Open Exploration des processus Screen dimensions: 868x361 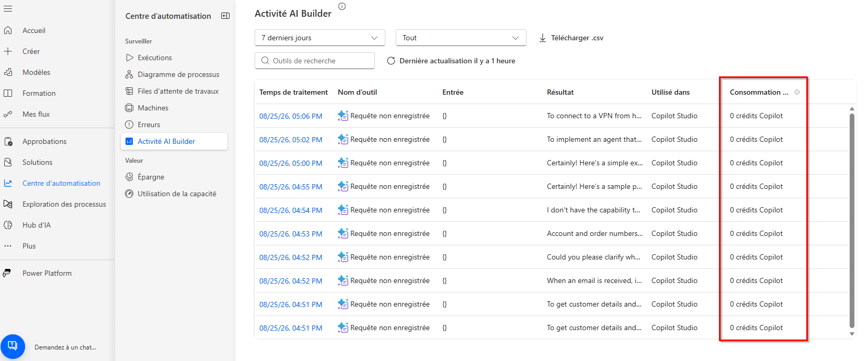pos(64,204)
